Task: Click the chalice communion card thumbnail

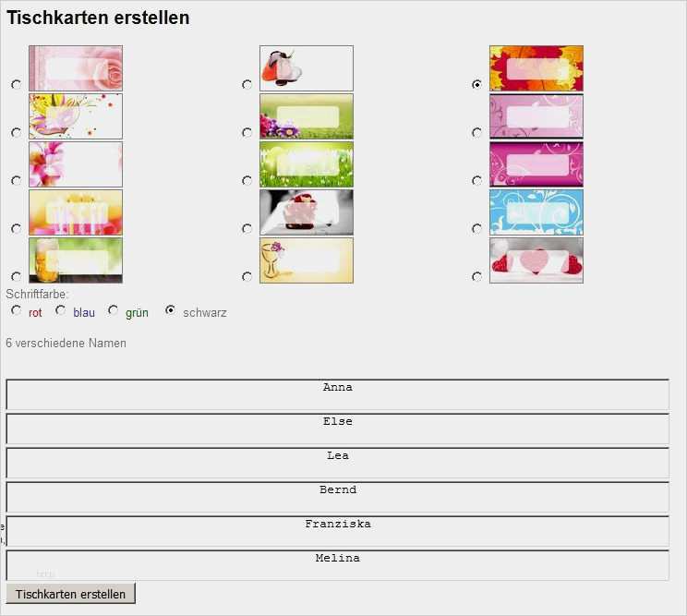Action: (307, 260)
